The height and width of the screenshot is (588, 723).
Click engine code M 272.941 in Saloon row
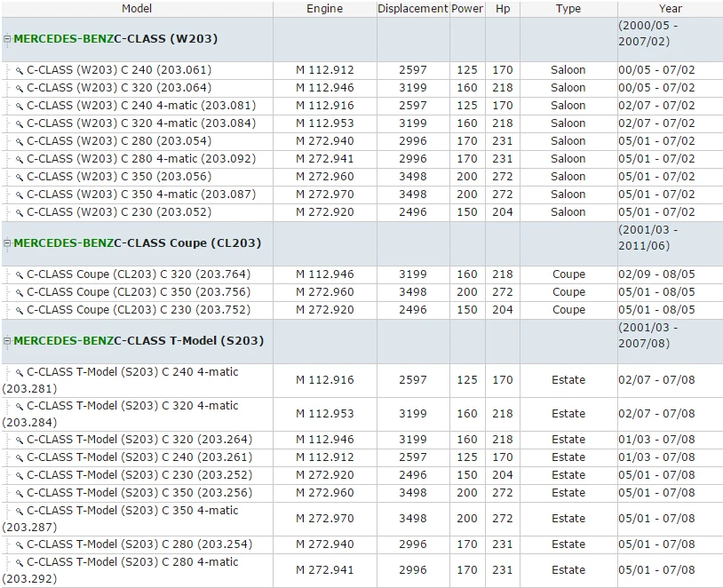point(324,159)
